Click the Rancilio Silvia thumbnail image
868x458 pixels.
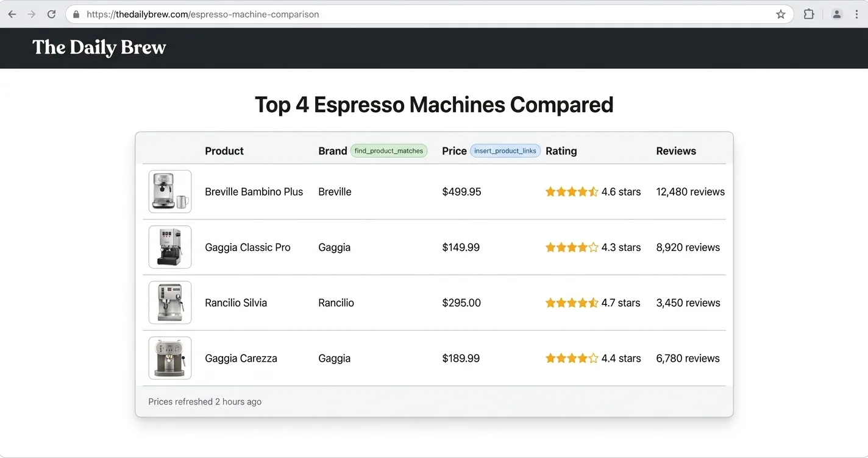click(170, 302)
